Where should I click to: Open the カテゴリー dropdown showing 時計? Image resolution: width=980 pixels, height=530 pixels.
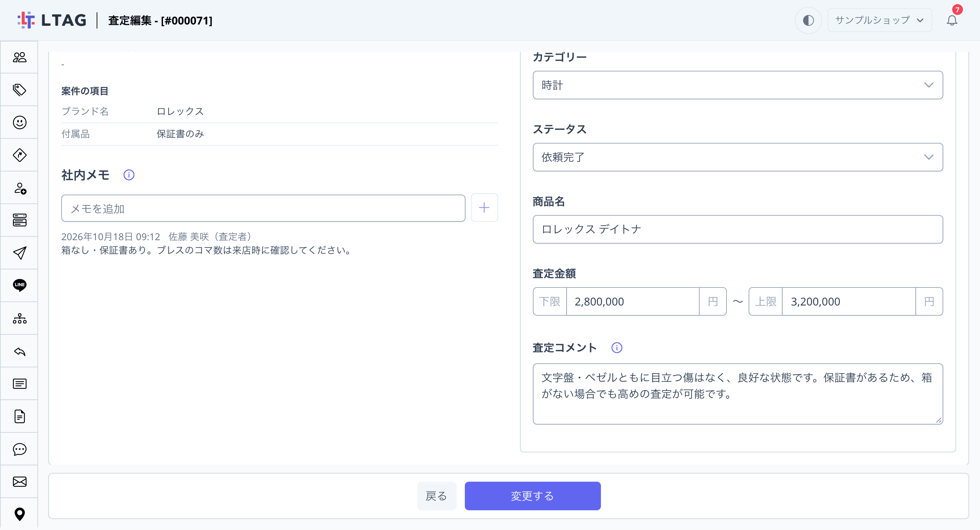737,85
